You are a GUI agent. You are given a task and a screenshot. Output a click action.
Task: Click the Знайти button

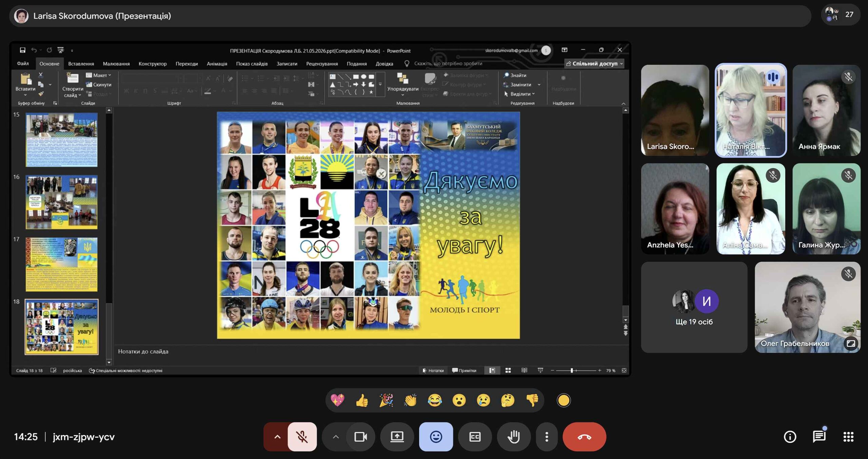(515, 75)
